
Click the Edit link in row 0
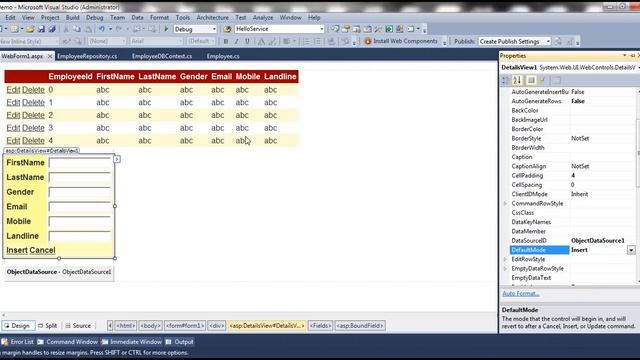point(13,90)
